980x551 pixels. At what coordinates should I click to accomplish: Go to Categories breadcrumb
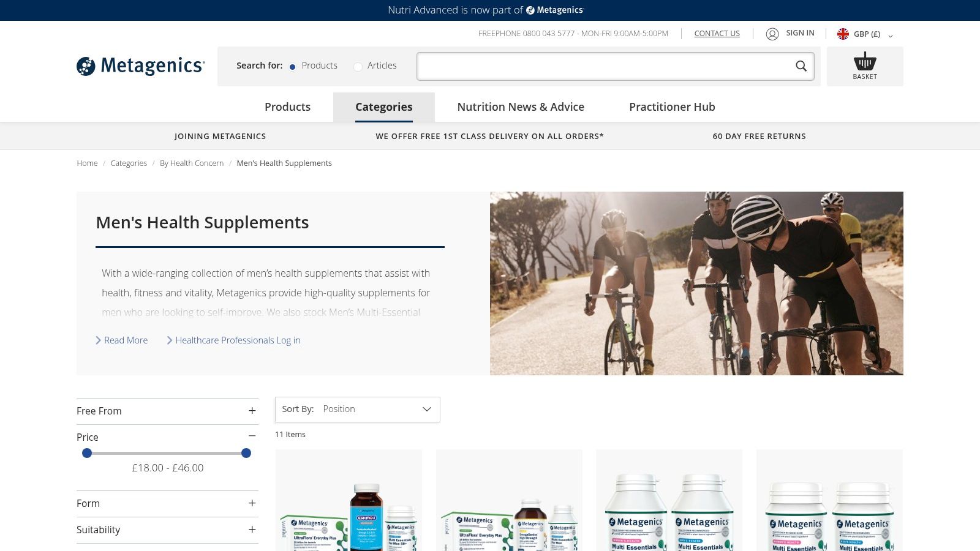point(129,163)
